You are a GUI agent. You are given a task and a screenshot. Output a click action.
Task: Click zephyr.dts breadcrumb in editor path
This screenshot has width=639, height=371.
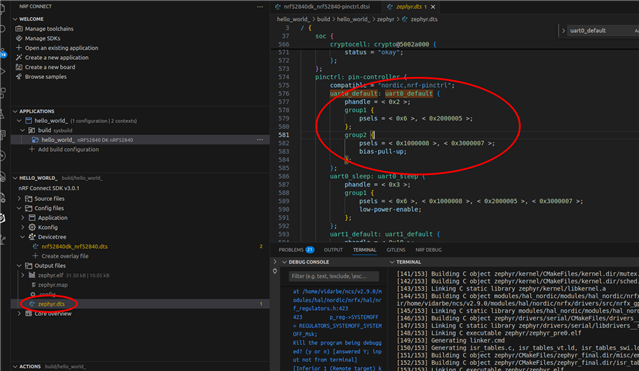pos(424,19)
